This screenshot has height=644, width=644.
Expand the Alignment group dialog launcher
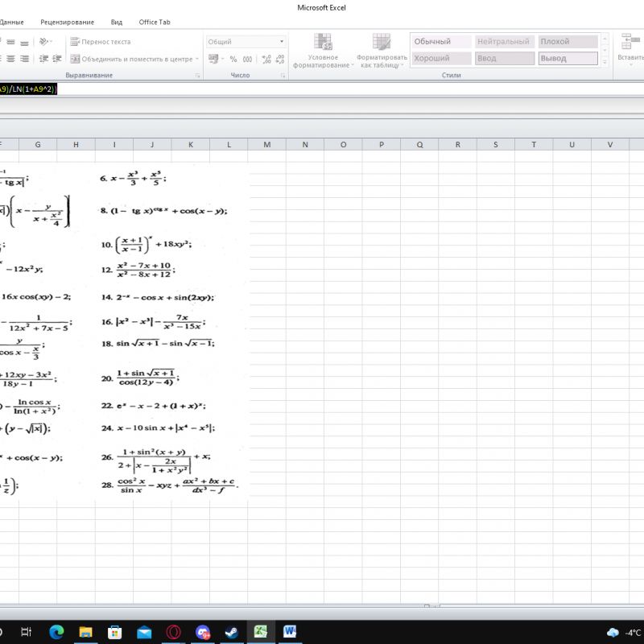(197, 76)
